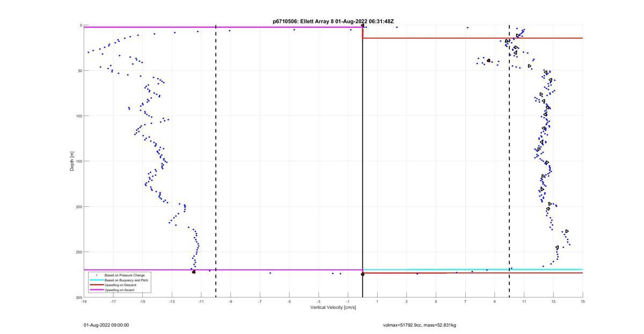Click depth-axis tick label '200'
Viewport: 644px width, 334px height.
[78, 207]
